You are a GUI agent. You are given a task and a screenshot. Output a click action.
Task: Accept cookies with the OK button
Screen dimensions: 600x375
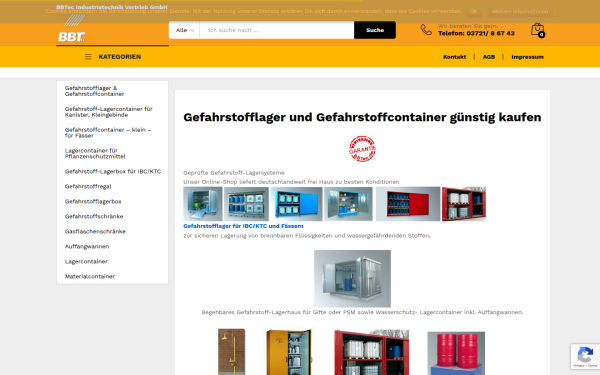pyautogui.click(x=473, y=11)
